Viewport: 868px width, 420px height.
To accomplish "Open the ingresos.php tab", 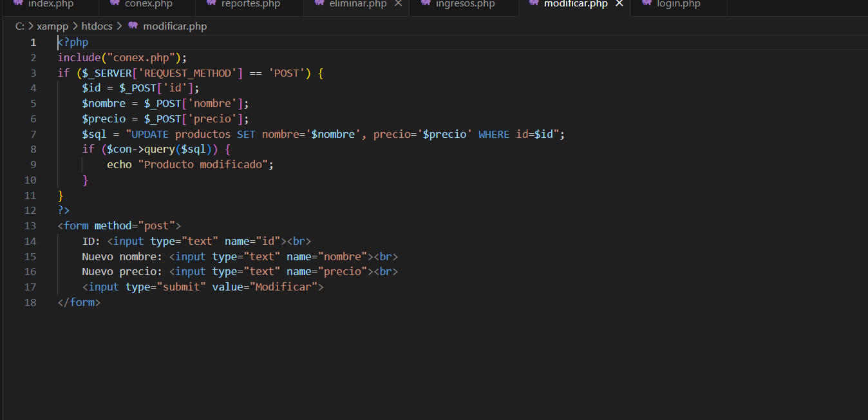I will 465,4.
